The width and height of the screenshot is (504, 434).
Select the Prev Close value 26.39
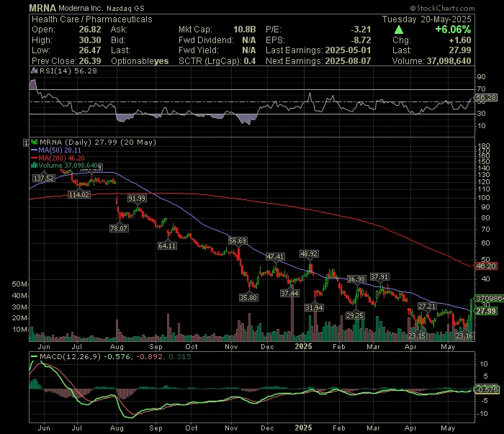point(90,61)
